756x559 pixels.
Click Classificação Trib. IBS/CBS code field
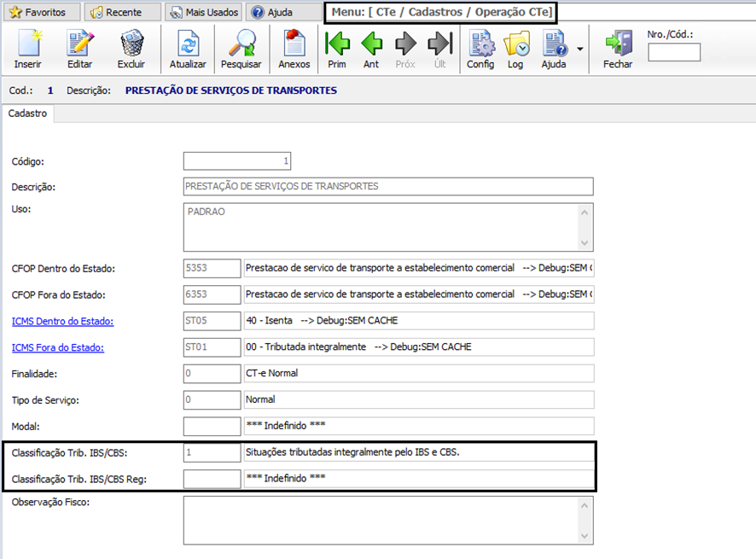point(212,452)
